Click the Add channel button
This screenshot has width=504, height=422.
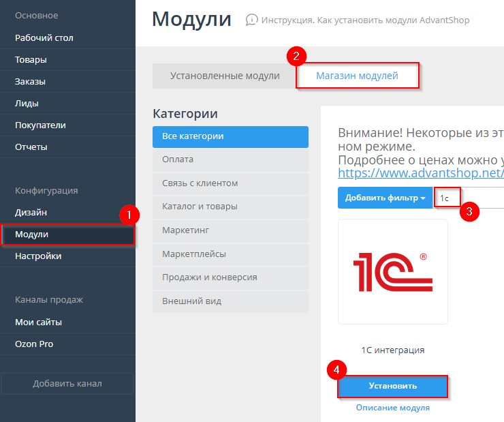pyautogui.click(x=67, y=384)
